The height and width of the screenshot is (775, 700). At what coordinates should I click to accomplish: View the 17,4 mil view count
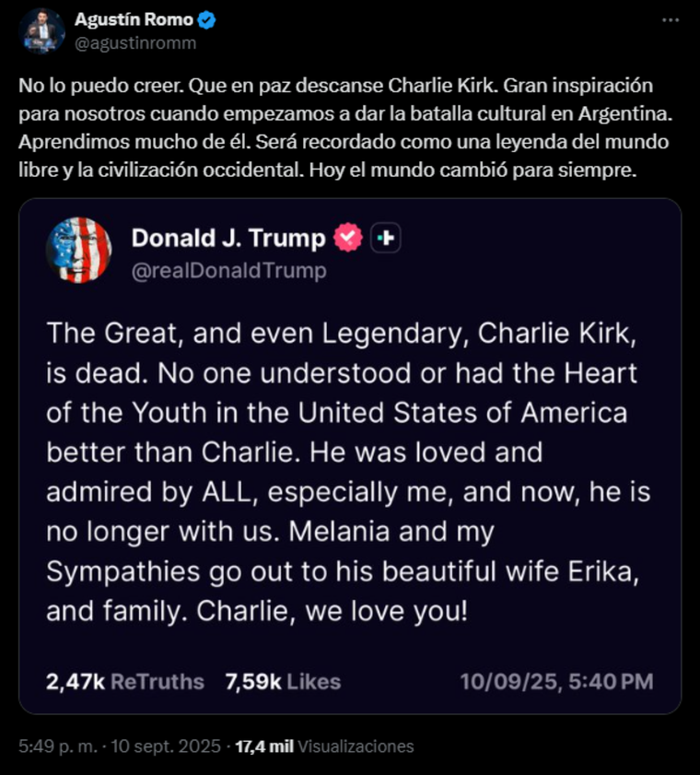(x=265, y=746)
